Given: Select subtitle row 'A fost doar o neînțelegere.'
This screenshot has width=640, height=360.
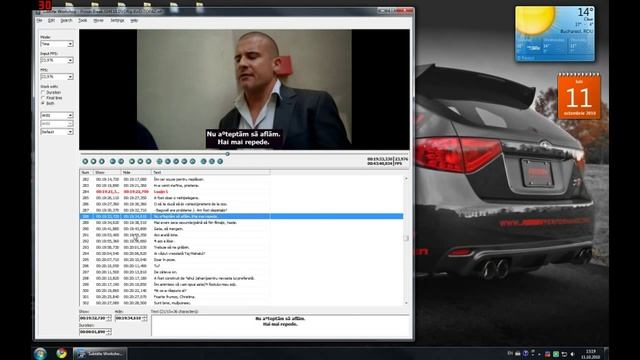Looking at the screenshot, I should click(x=241, y=198).
